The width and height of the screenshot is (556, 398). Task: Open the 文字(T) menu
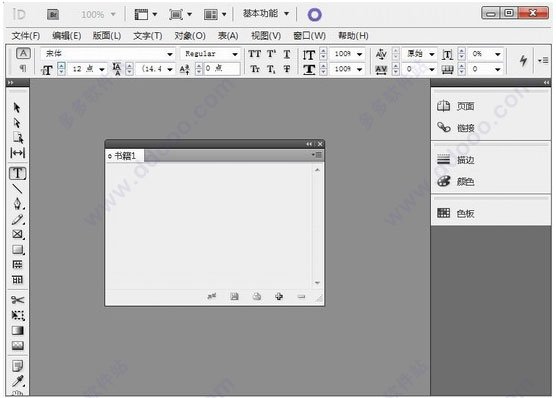point(148,36)
